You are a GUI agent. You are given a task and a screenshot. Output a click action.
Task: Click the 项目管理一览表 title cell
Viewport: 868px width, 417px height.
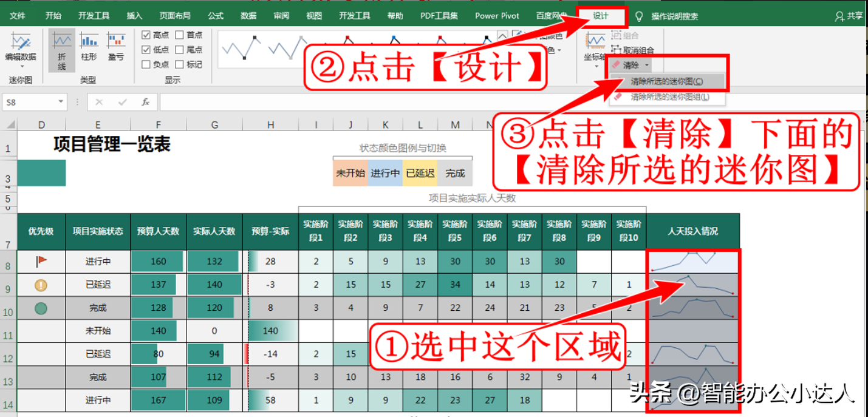112,144
